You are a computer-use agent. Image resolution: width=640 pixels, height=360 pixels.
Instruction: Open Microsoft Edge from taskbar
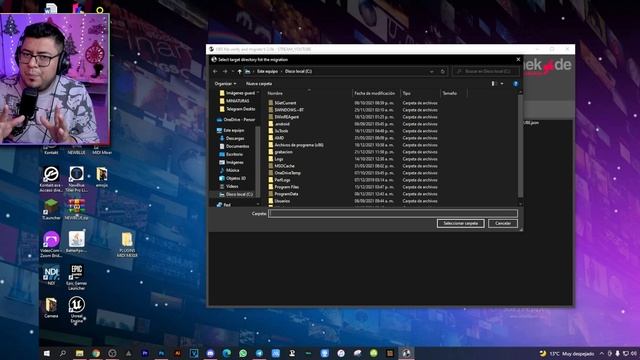tap(227, 353)
